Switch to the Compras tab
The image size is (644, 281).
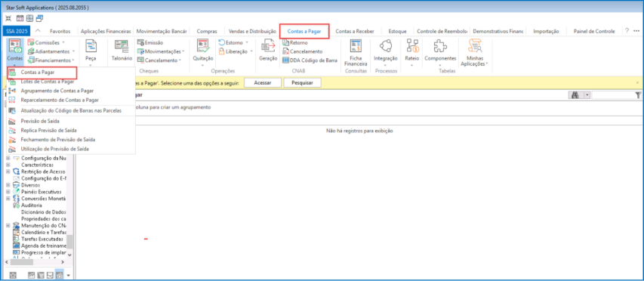pos(207,31)
